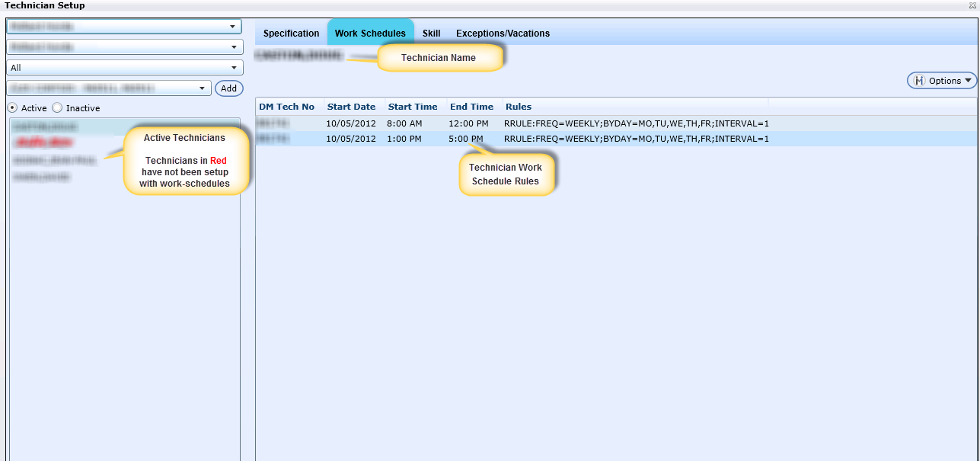Viewport: 980px width, 461px height.
Task: Select the red-highlighted technician in the list
Action: [x=43, y=142]
